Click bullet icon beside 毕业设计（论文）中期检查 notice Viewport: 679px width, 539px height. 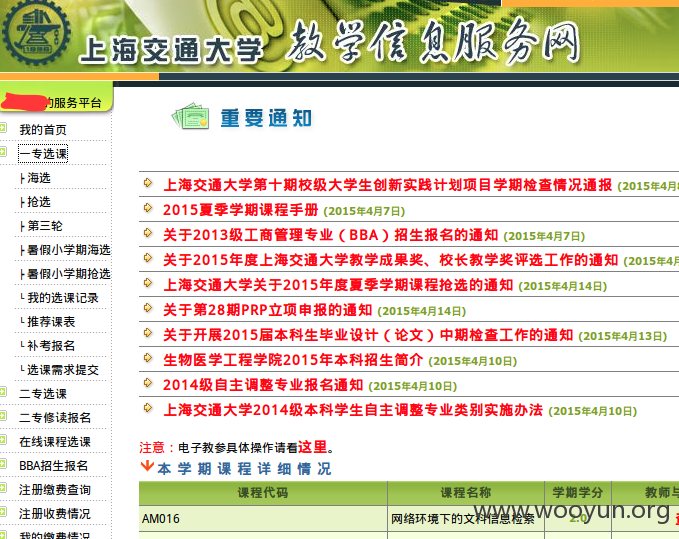click(148, 333)
